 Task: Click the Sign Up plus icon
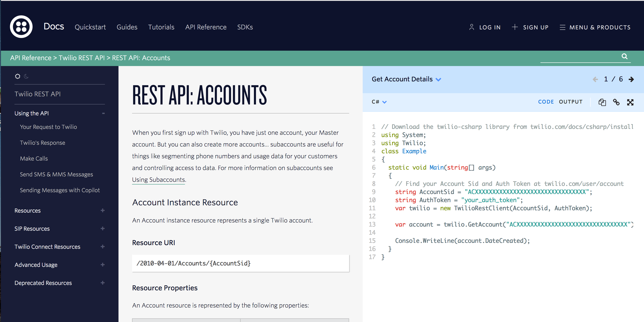[514, 27]
